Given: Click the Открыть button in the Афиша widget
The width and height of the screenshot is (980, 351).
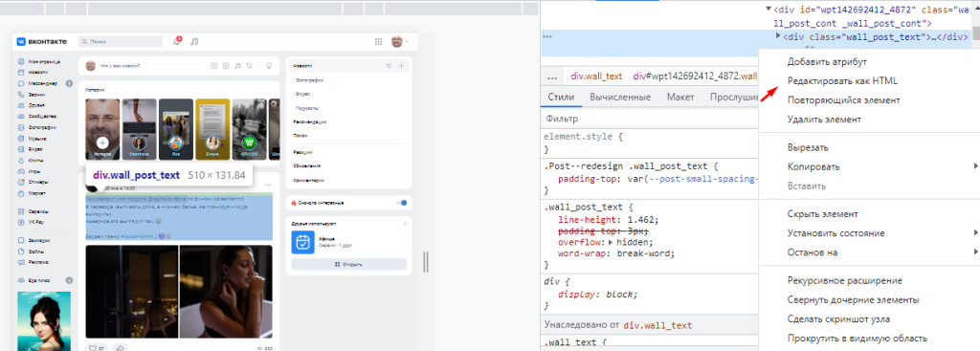Looking at the screenshot, I should pos(348,264).
